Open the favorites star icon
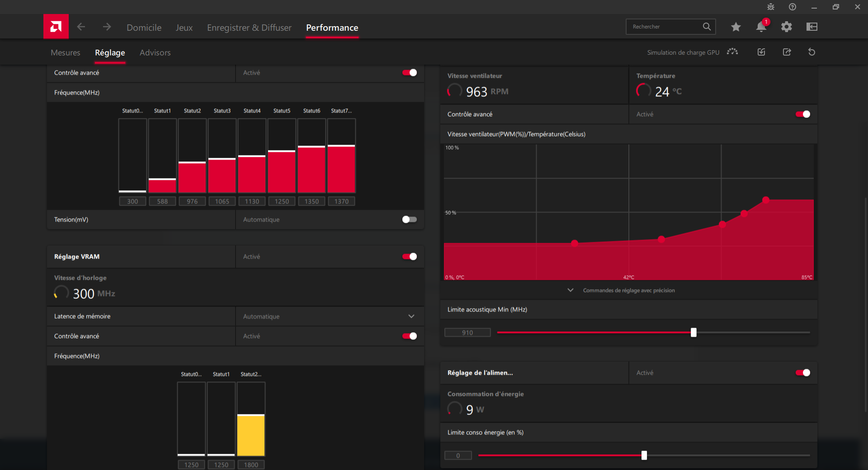Screen dimensions: 868x470 736,27
